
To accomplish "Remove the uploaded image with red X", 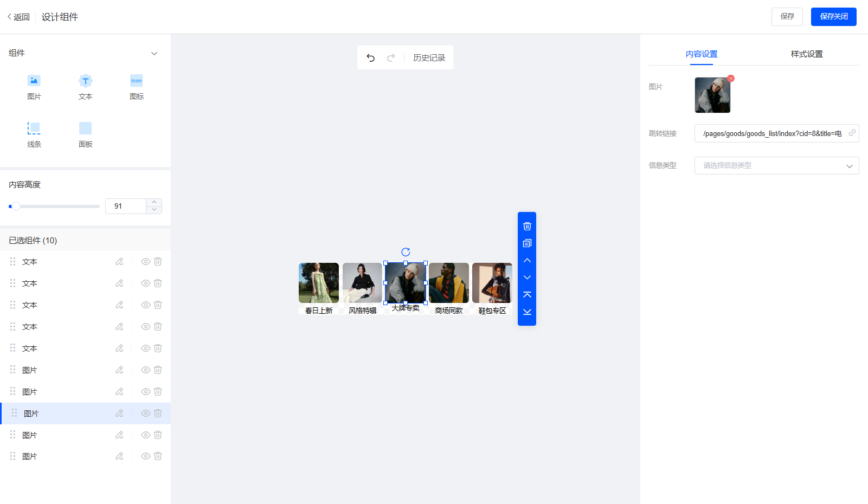I will pos(731,79).
